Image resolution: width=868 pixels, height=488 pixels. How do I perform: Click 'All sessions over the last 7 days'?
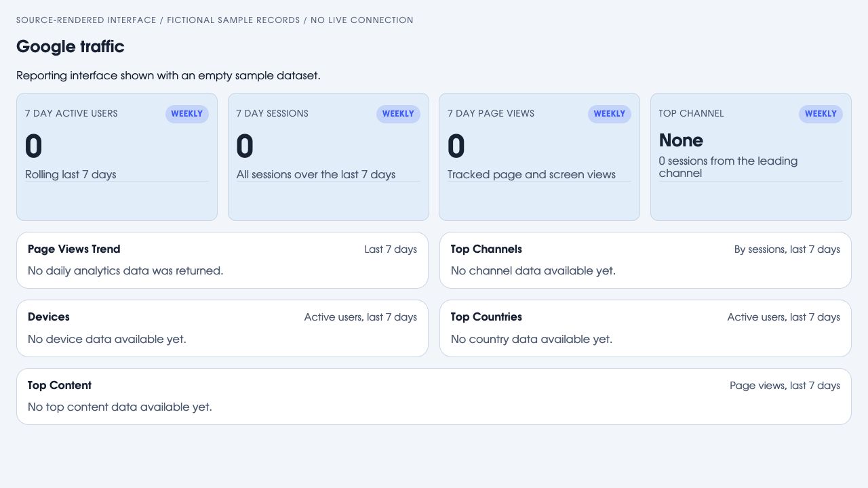[316, 175]
